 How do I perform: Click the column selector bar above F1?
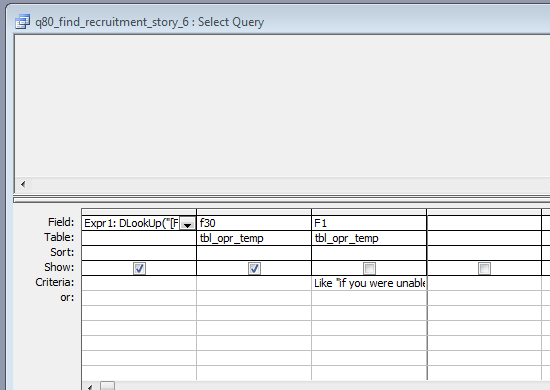tap(369, 212)
